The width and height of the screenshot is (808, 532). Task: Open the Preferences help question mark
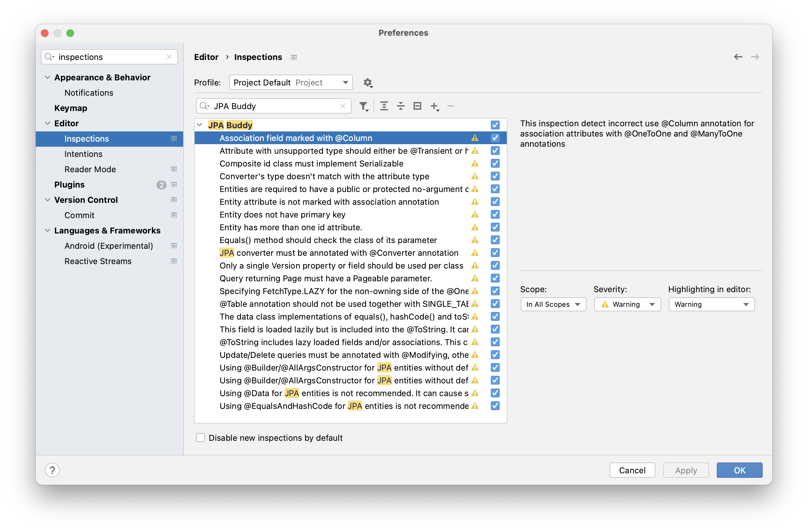[x=52, y=470]
